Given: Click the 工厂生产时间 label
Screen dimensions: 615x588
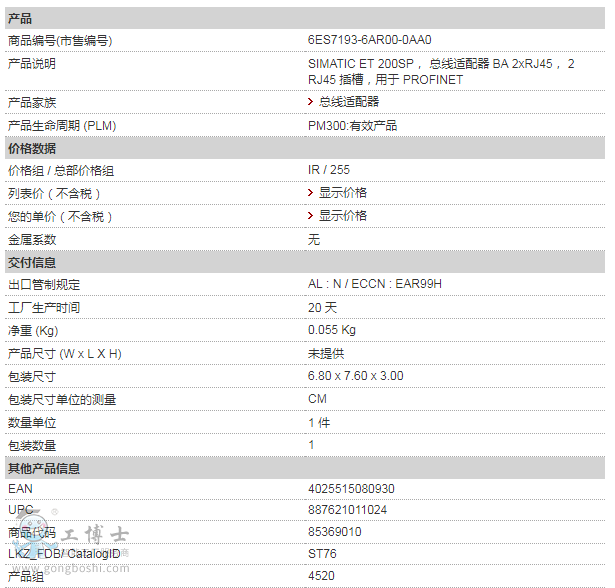Looking at the screenshot, I should (x=44, y=308).
